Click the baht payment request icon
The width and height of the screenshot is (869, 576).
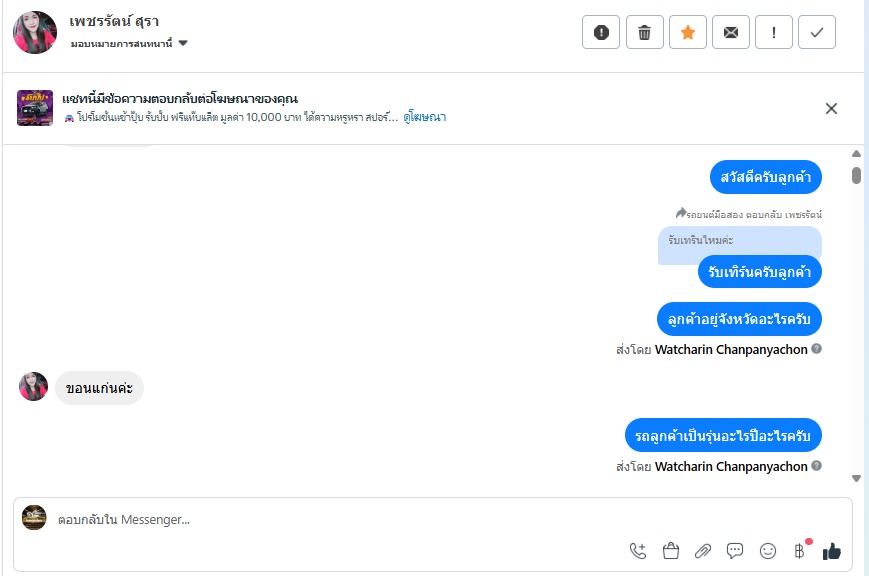[799, 550]
